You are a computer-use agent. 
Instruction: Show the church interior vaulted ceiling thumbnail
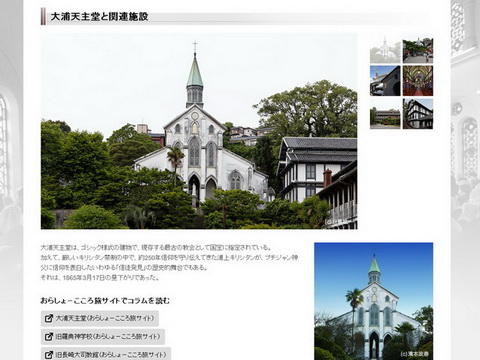click(x=418, y=81)
